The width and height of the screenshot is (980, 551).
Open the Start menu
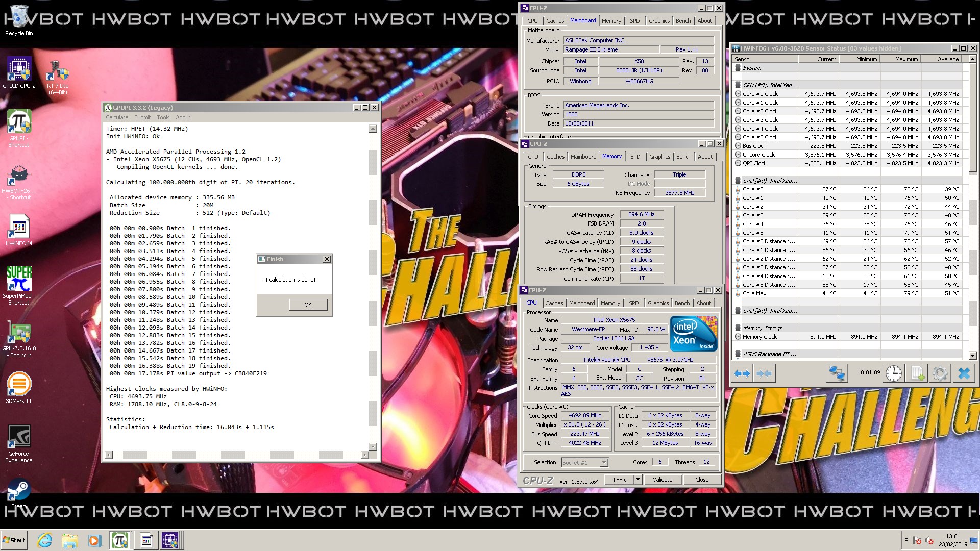point(14,540)
